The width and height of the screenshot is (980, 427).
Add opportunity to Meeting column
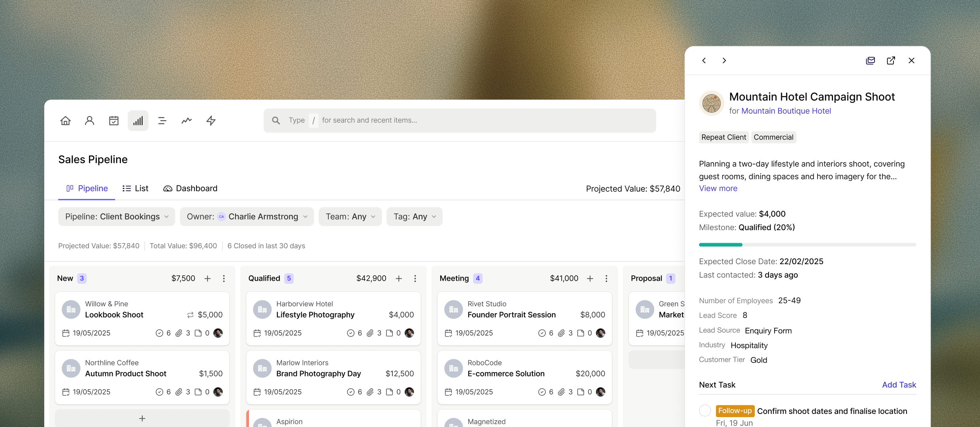coord(590,279)
